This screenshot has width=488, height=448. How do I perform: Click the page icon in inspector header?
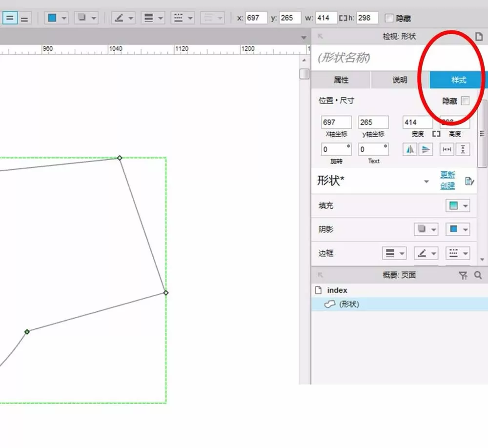[479, 37]
